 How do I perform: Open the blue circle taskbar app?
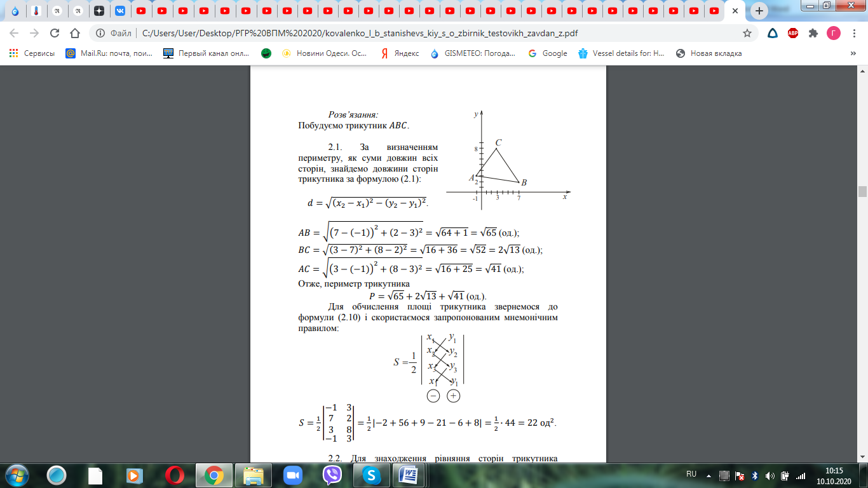pyautogui.click(x=57, y=474)
